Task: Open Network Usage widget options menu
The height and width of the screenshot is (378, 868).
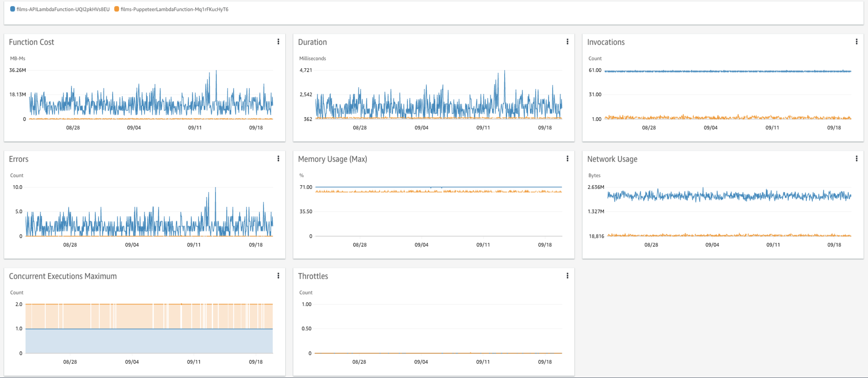Action: point(857,159)
